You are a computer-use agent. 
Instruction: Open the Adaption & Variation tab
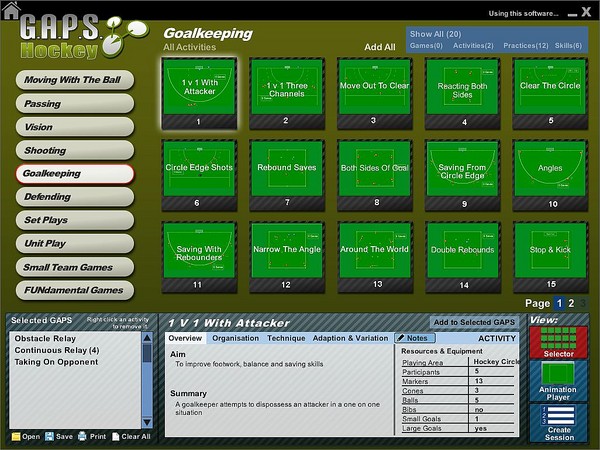[350, 338]
